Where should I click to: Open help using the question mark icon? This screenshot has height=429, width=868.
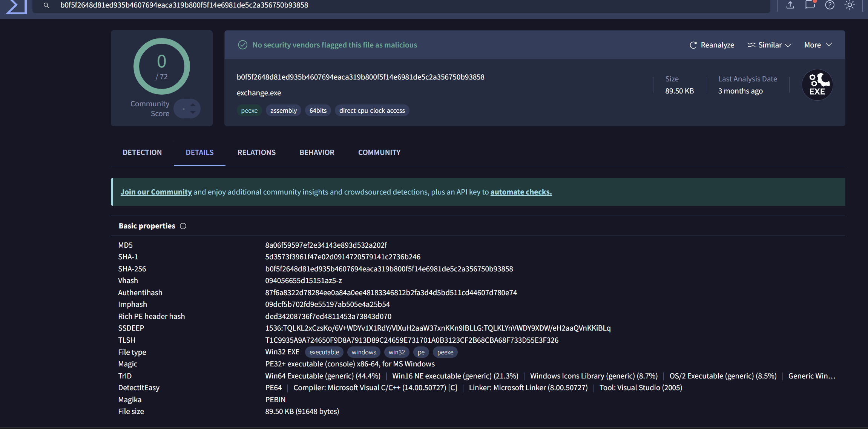point(830,5)
